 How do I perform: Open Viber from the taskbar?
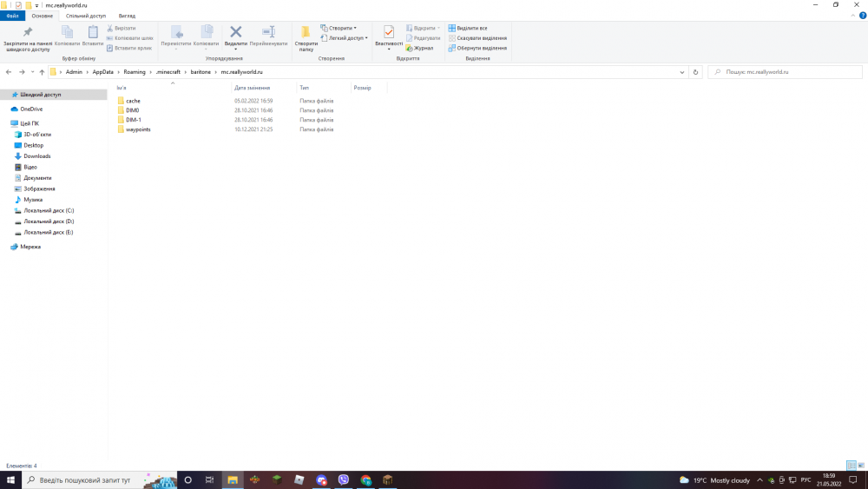click(343, 480)
